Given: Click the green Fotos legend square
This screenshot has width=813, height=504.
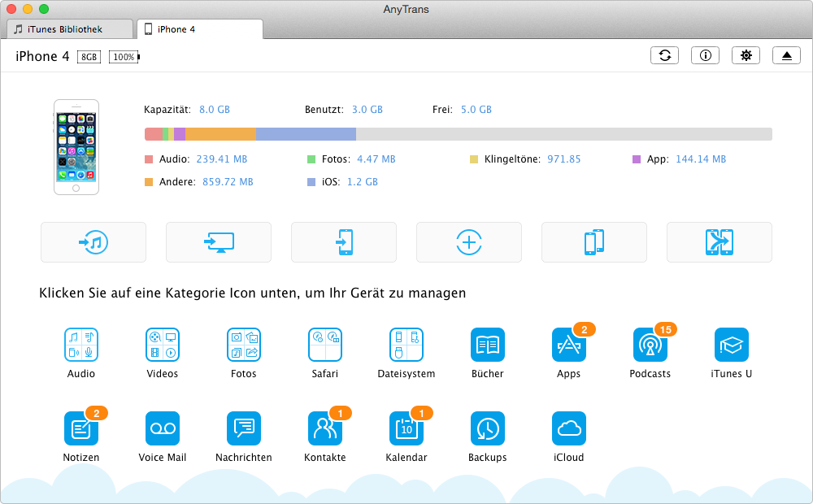Looking at the screenshot, I should (311, 159).
